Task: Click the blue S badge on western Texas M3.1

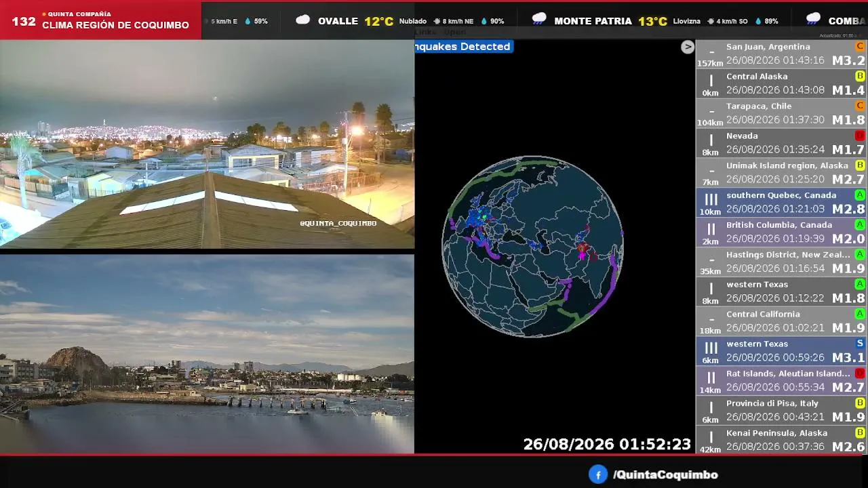Action: tap(860, 344)
